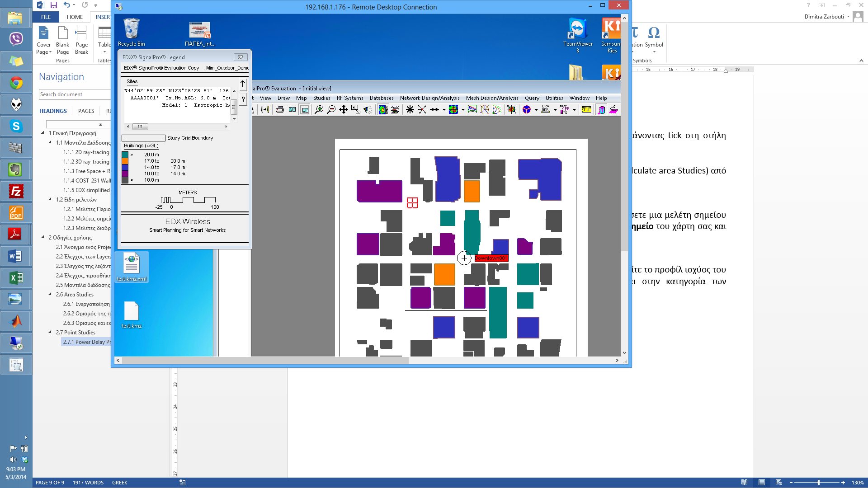Show the PAGES navigation tab

86,111
